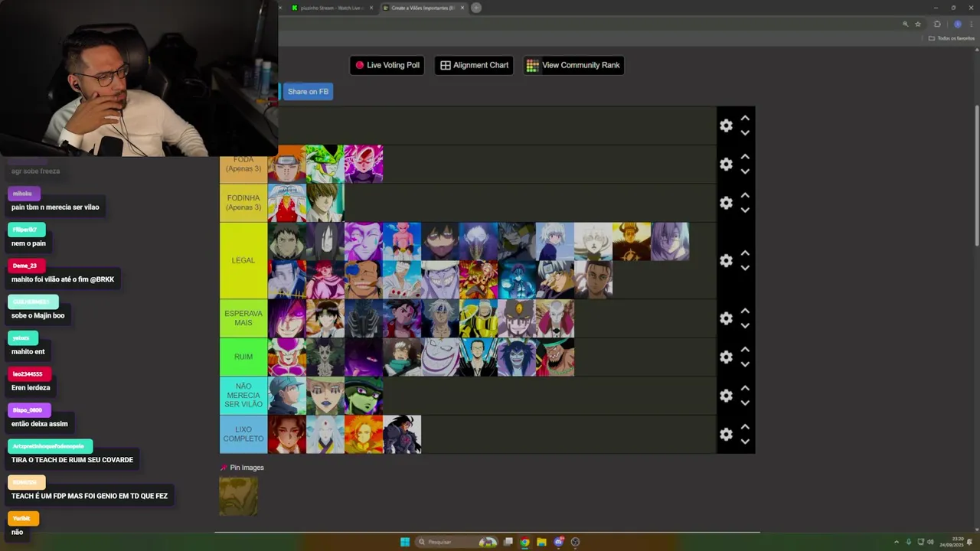Move the FODINHA tier up
The image size is (980, 551).
pyautogui.click(x=745, y=196)
